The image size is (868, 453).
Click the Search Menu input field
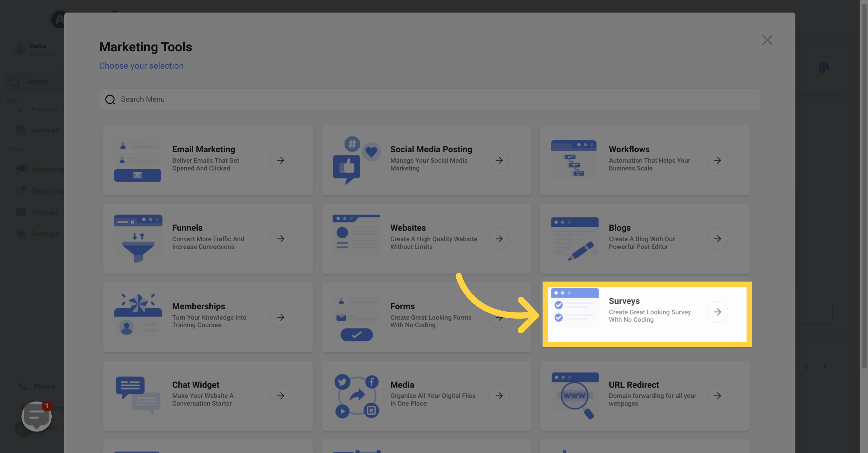[x=430, y=99]
